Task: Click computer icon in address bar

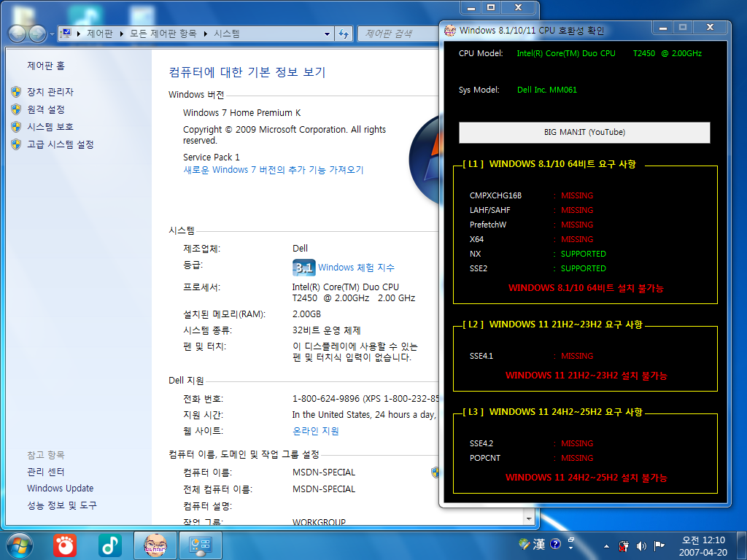Action: tap(66, 34)
